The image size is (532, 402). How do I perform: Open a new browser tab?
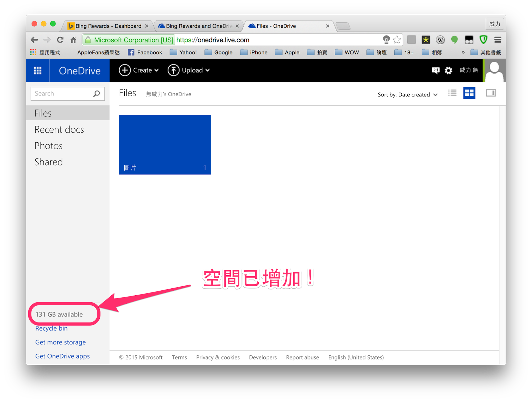coord(343,26)
